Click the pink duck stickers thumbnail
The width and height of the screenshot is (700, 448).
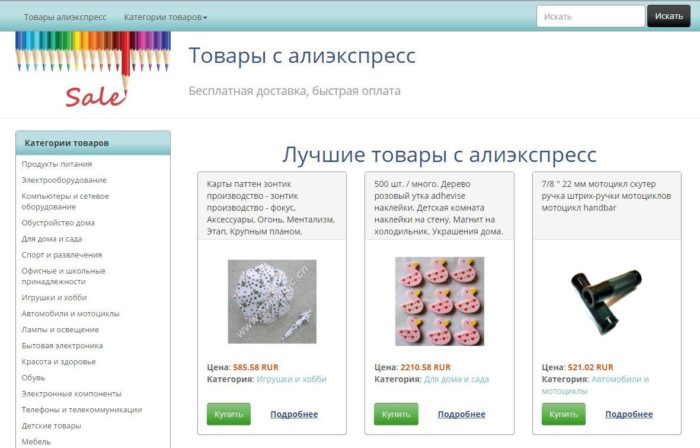click(439, 301)
